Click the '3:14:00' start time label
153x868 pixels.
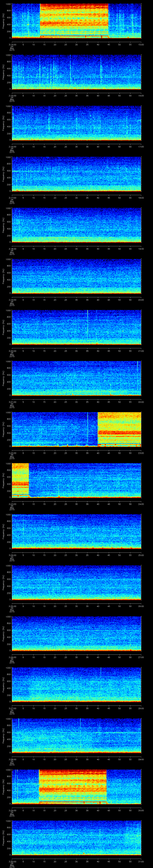pos(12,44)
